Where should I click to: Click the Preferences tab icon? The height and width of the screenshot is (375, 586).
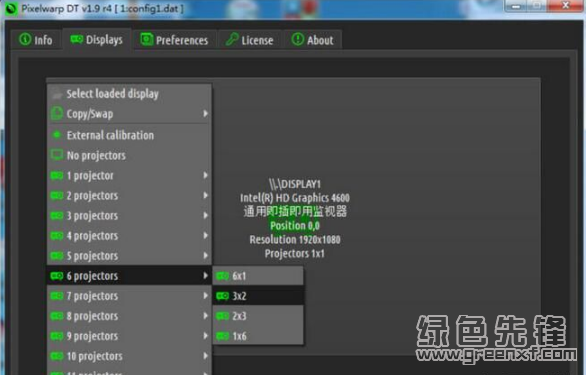pos(147,39)
